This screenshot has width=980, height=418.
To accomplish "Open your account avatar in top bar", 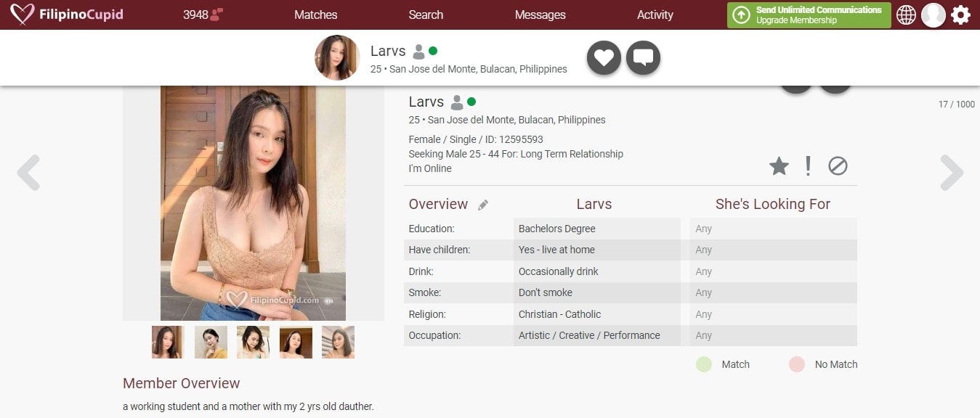I will pyautogui.click(x=933, y=15).
